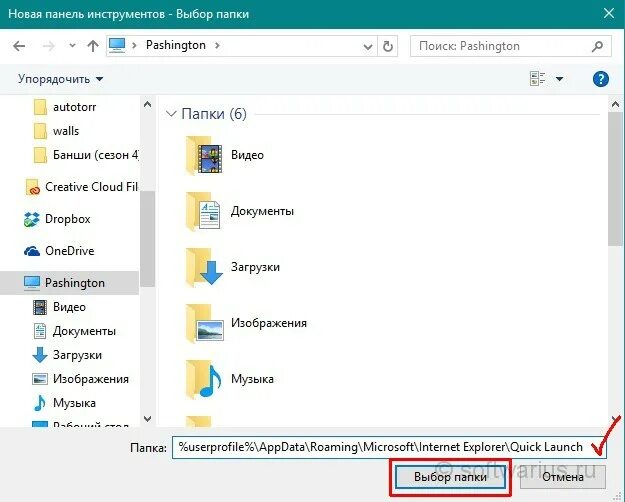Screen dimensions: 625x502
Task: Open help with the question mark icon
Action: tap(601, 79)
